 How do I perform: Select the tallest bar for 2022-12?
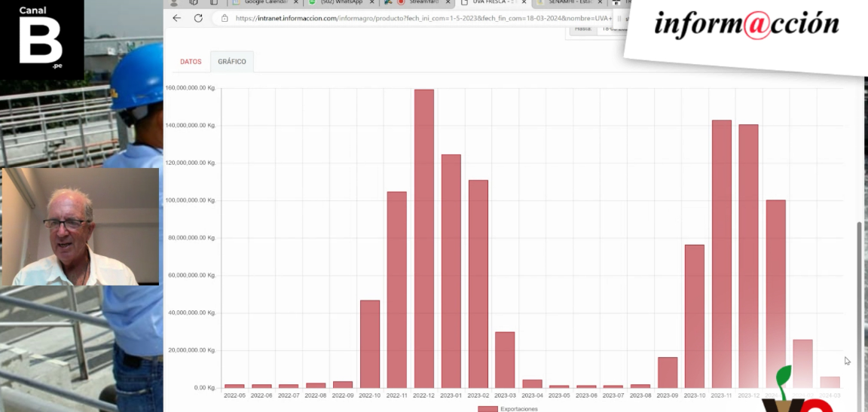pos(424,239)
